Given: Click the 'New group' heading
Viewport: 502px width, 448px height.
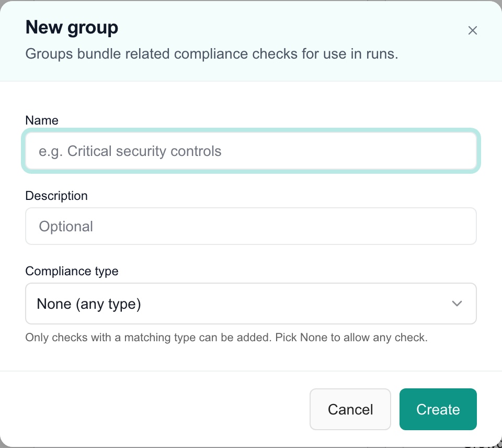Looking at the screenshot, I should click(72, 27).
